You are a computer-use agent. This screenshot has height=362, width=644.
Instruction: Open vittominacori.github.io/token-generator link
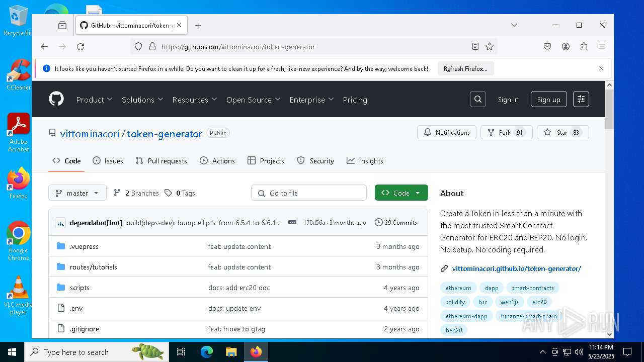click(x=516, y=268)
